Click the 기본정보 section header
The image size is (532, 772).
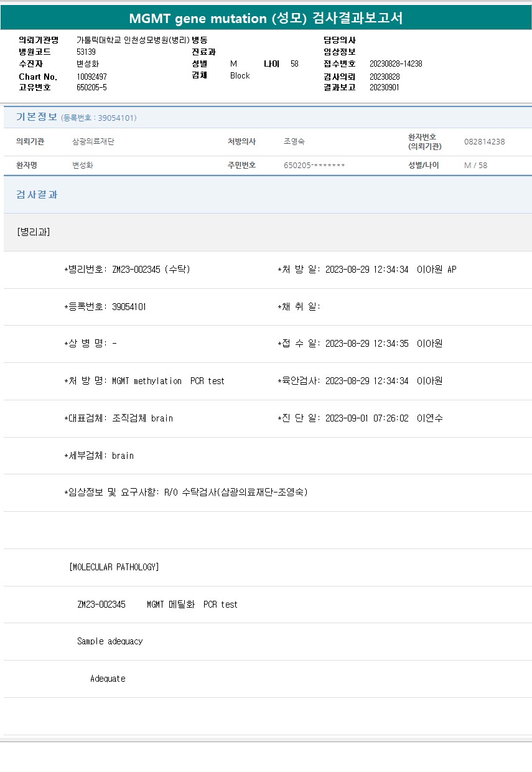coord(37,117)
